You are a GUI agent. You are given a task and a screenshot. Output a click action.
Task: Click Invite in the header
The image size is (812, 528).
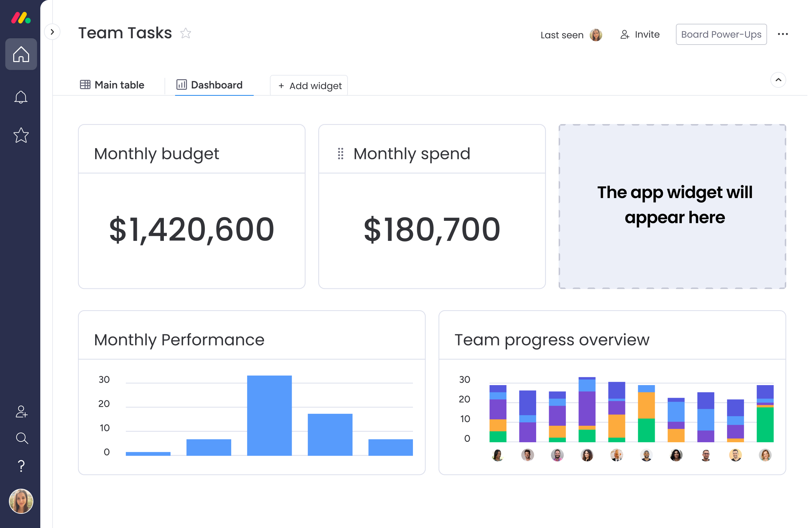pyautogui.click(x=640, y=34)
